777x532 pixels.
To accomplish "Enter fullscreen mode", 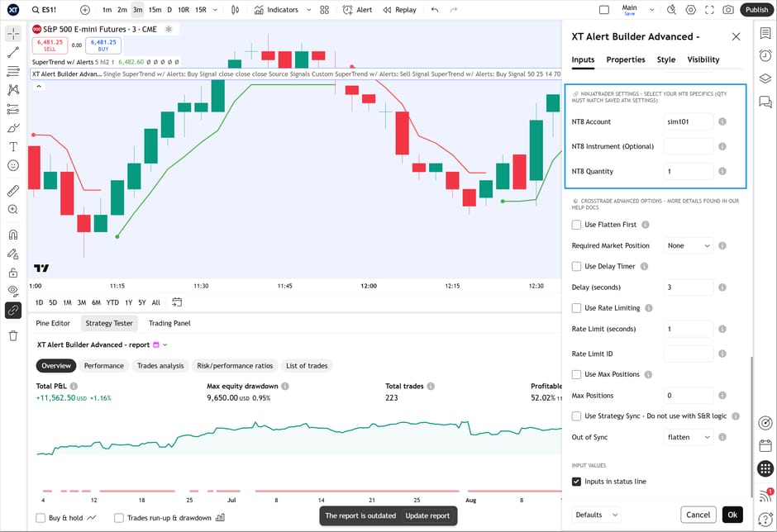I will [x=709, y=10].
